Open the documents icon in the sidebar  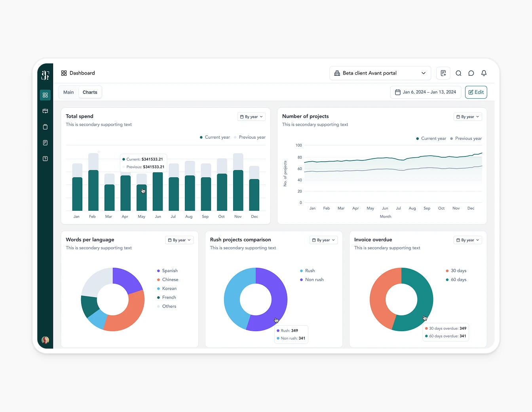(45, 143)
